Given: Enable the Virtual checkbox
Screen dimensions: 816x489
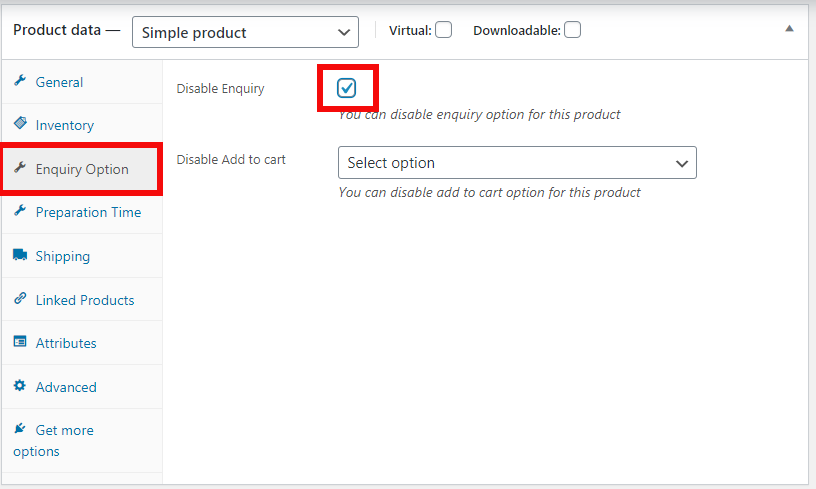Looking at the screenshot, I should pyautogui.click(x=443, y=30).
